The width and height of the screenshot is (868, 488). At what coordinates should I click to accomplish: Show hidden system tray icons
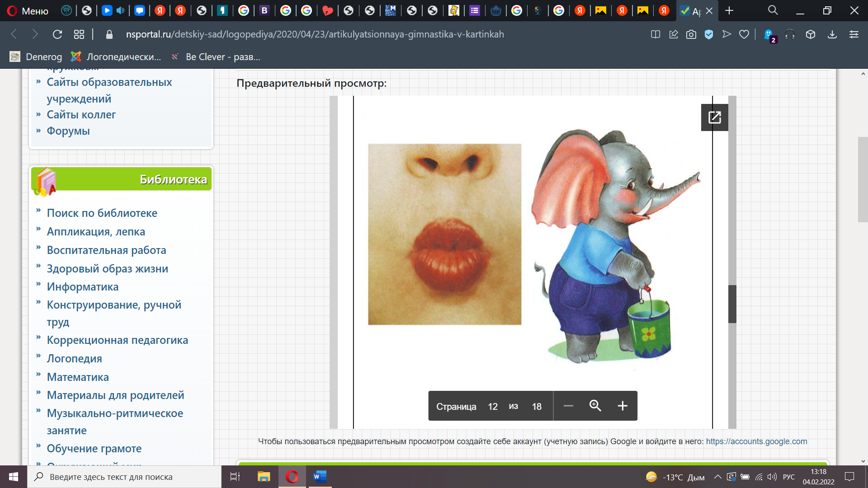point(717,477)
